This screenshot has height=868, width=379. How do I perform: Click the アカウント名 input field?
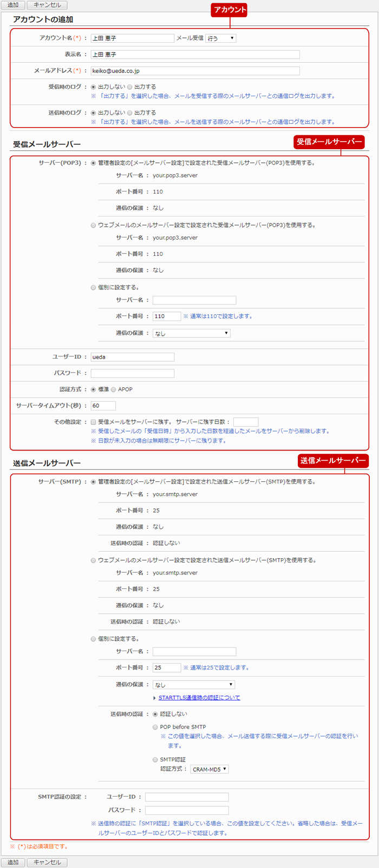coord(132,38)
